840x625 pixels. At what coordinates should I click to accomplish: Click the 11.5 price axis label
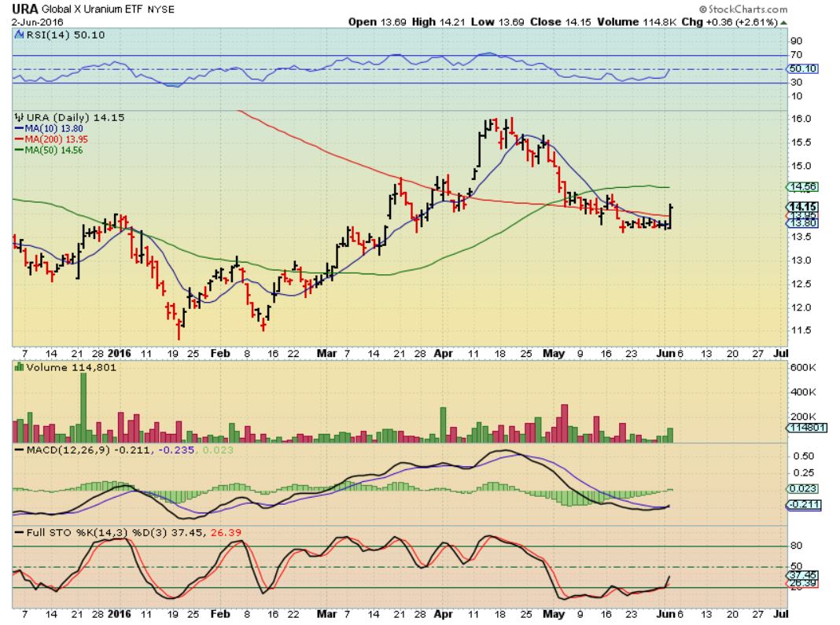[x=801, y=330]
